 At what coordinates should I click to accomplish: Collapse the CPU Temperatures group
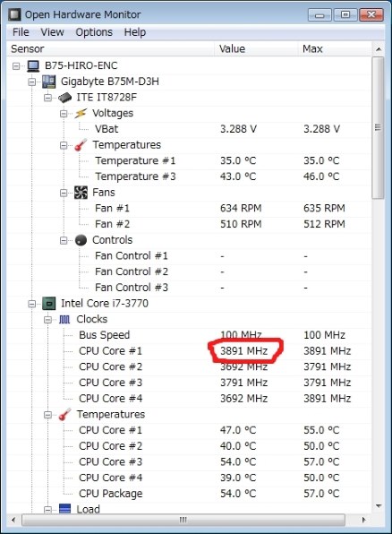(47, 415)
